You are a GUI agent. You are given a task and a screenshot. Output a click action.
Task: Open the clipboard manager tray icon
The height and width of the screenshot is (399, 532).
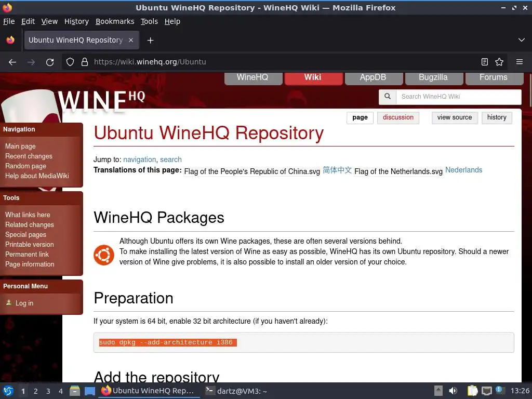coord(472,391)
